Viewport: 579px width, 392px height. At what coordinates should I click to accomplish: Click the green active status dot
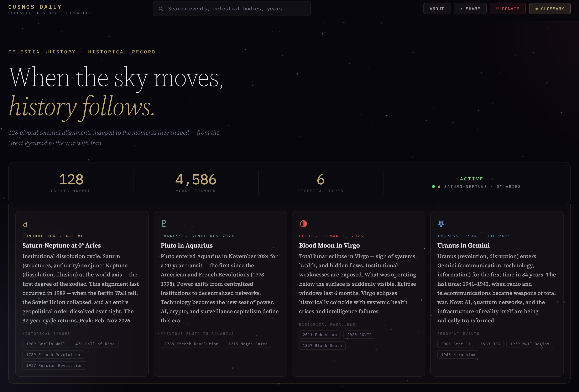click(433, 186)
